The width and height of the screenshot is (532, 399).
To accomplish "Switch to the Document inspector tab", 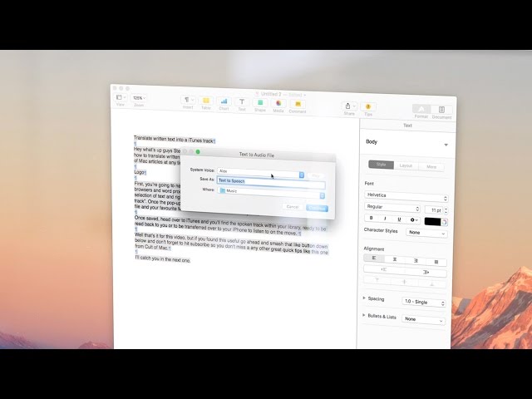I will (x=441, y=110).
